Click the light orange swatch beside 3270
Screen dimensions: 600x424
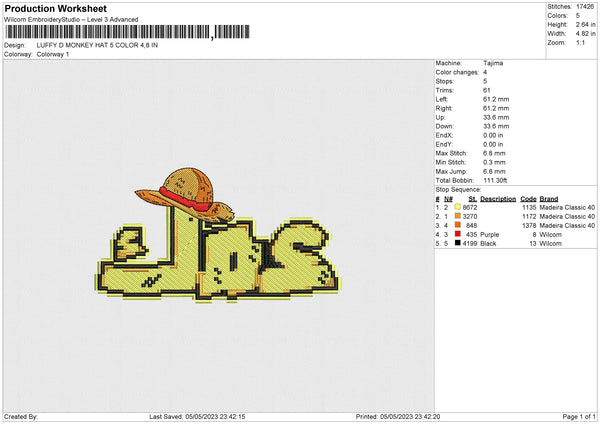458,216
